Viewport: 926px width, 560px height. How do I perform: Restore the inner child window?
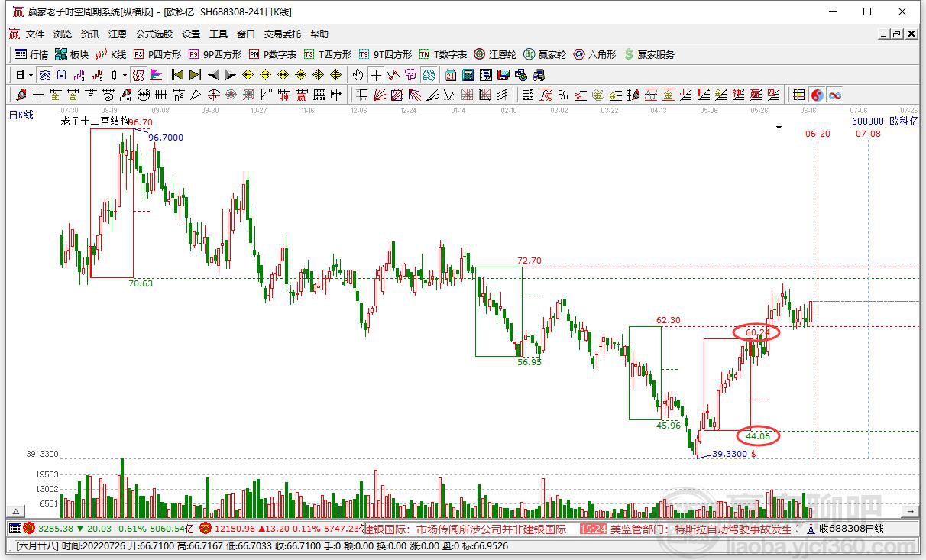click(x=897, y=34)
